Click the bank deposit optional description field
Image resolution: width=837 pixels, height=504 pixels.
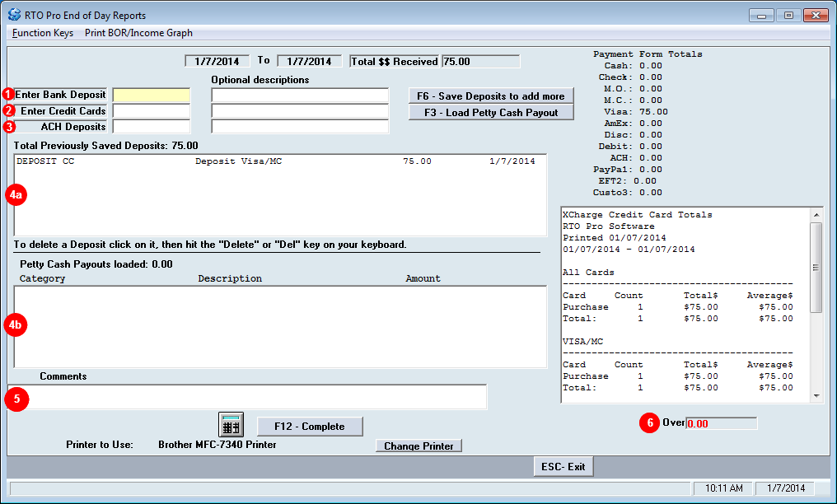coord(300,96)
